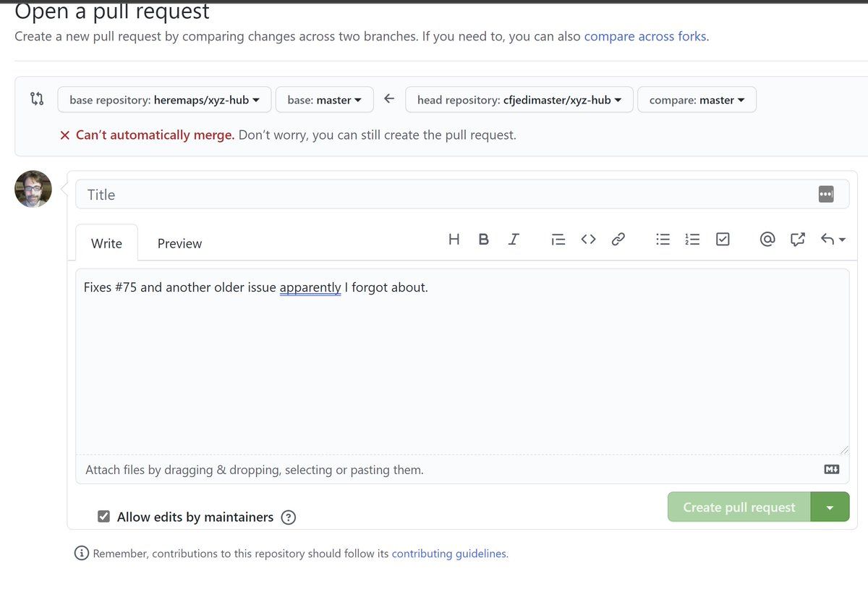This screenshot has width=868, height=600.
Task: Toggle bold text formatting
Action: 484,240
